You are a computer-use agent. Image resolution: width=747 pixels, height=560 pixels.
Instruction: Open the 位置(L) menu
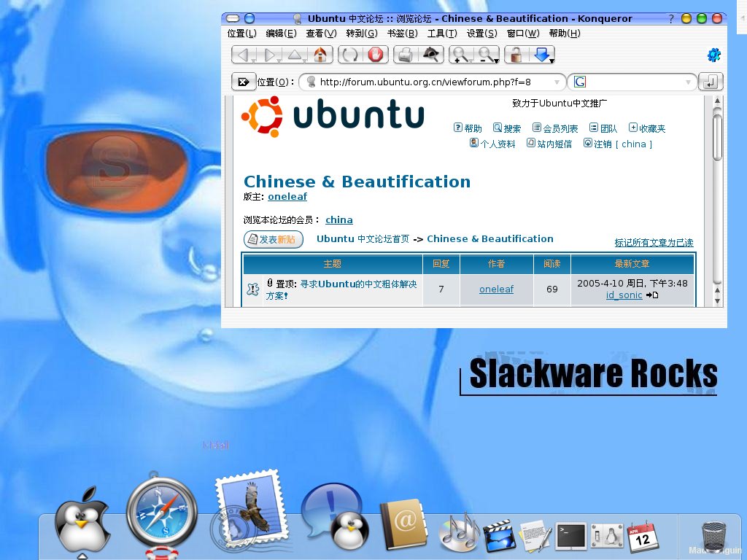(241, 34)
